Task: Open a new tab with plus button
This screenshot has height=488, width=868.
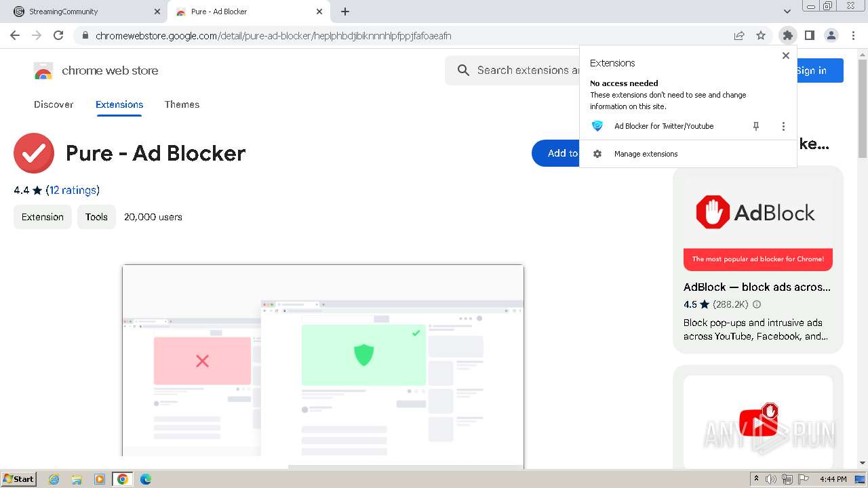Action: (x=345, y=12)
